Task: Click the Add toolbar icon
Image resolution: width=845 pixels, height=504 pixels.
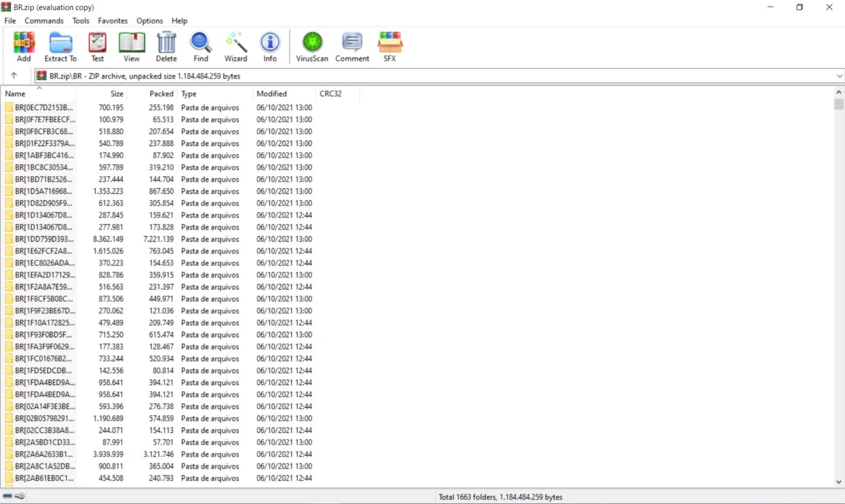Action: click(x=24, y=46)
